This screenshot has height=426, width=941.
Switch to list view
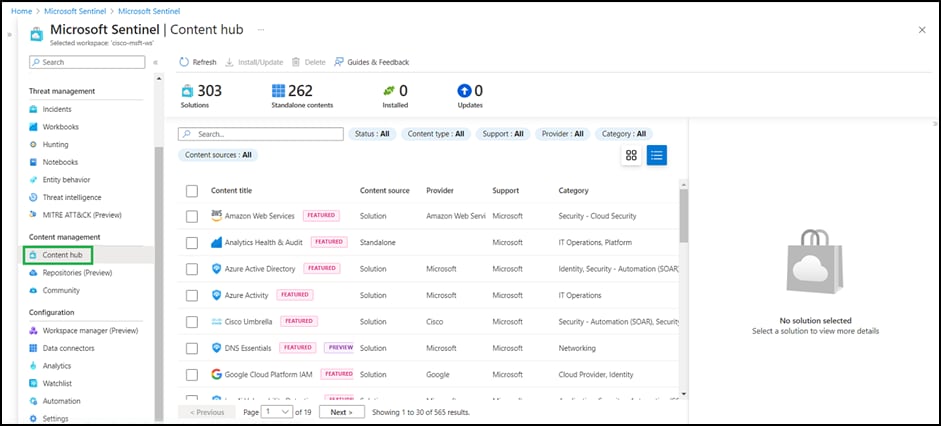[x=657, y=155]
